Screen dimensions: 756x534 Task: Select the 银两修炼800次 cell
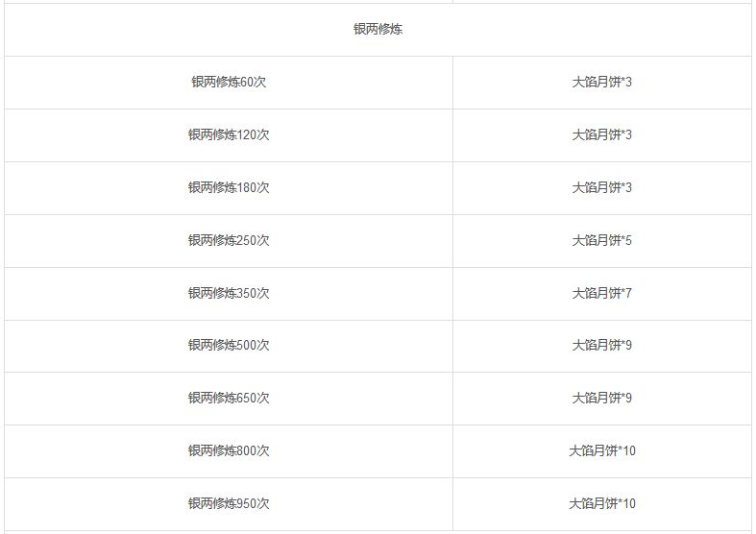(x=229, y=451)
